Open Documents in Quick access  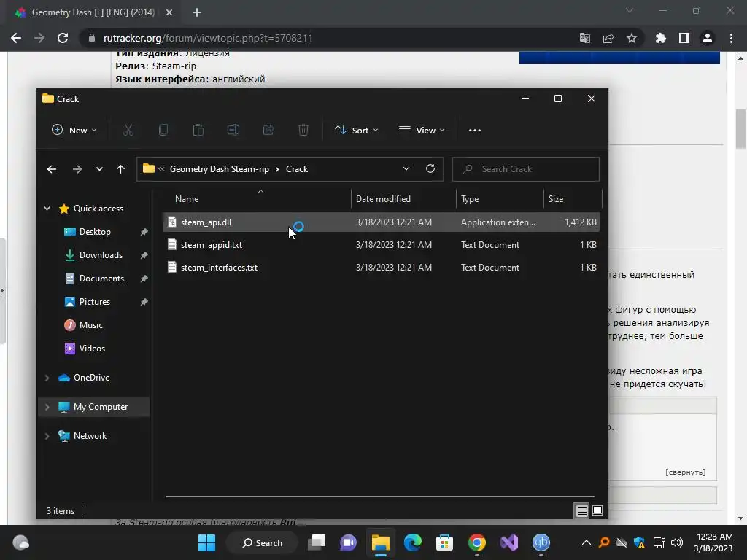pyautogui.click(x=101, y=279)
